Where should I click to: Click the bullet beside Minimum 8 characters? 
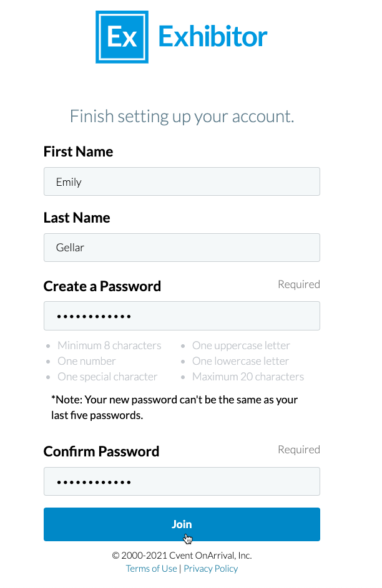[x=48, y=345]
